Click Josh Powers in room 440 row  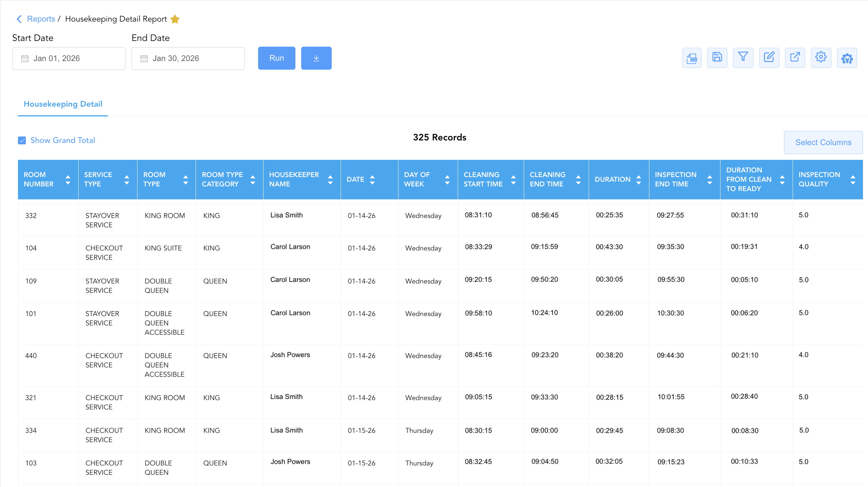290,355
